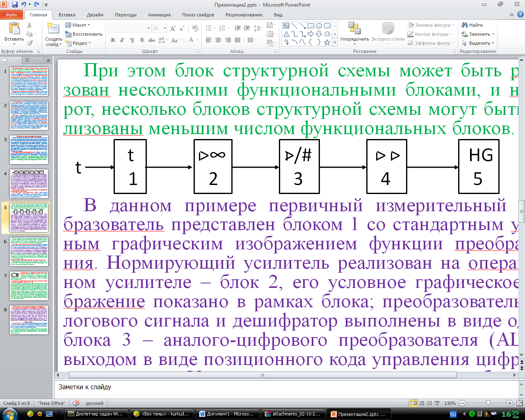
Task: Click the Cut scissors icon
Action: (x=29, y=25)
